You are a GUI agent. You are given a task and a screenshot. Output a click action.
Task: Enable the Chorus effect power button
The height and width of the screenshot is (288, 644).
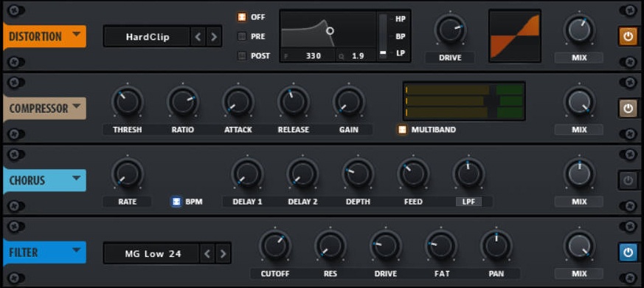[628, 180]
